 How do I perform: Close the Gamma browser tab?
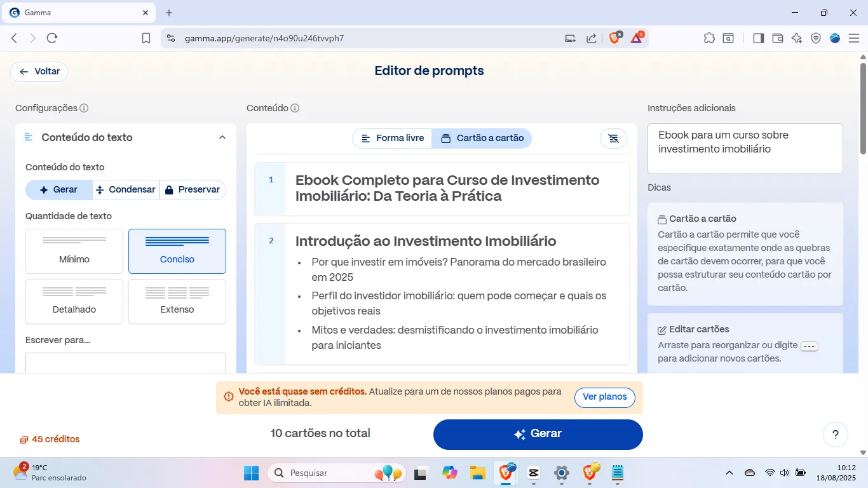146,13
